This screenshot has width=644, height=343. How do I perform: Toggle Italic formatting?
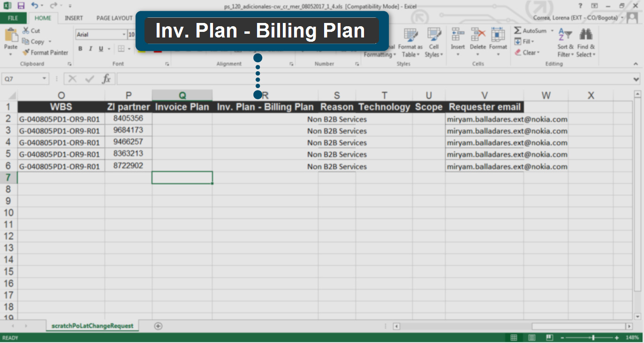pyautogui.click(x=91, y=49)
